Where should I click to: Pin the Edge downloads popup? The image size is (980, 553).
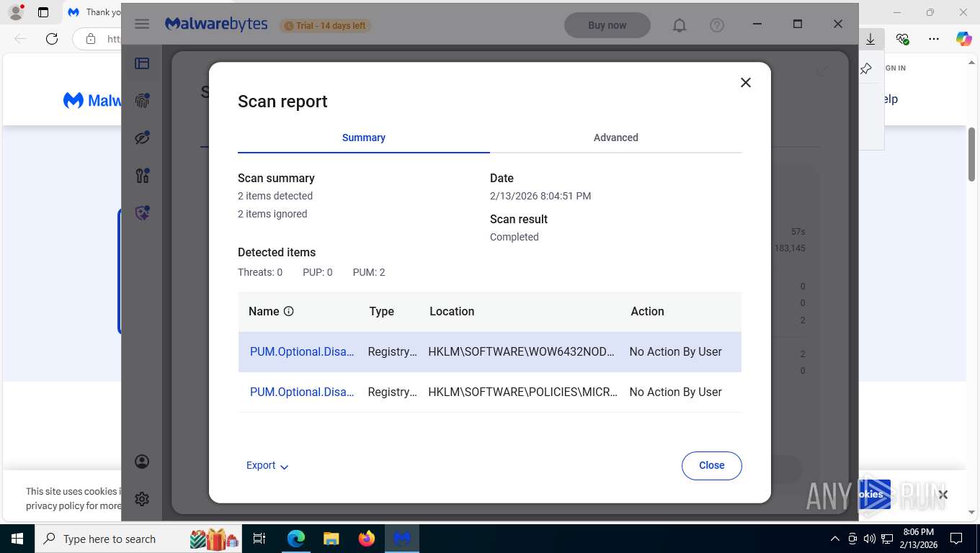[x=867, y=68]
